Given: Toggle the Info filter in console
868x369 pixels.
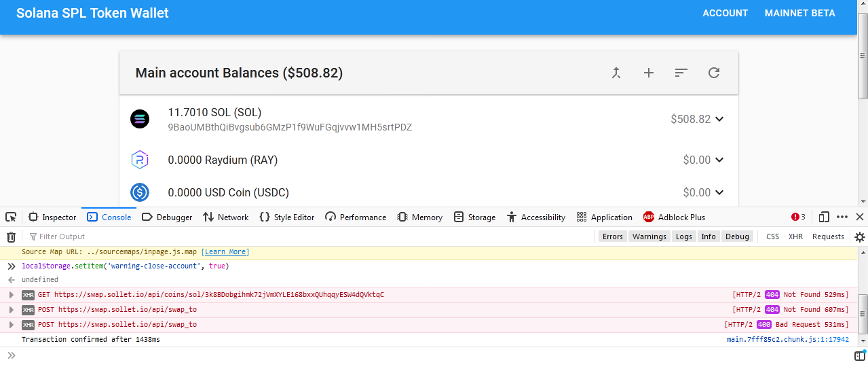Looking at the screenshot, I should (709, 236).
